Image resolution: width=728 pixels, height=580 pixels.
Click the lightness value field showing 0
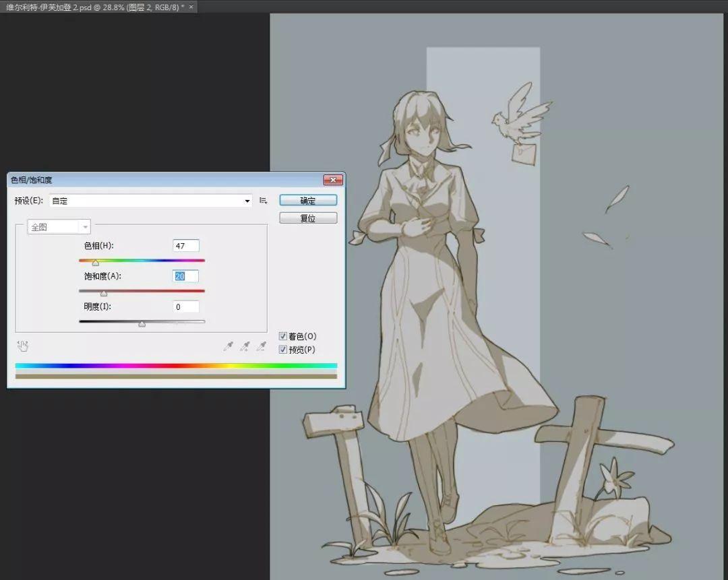click(x=186, y=307)
